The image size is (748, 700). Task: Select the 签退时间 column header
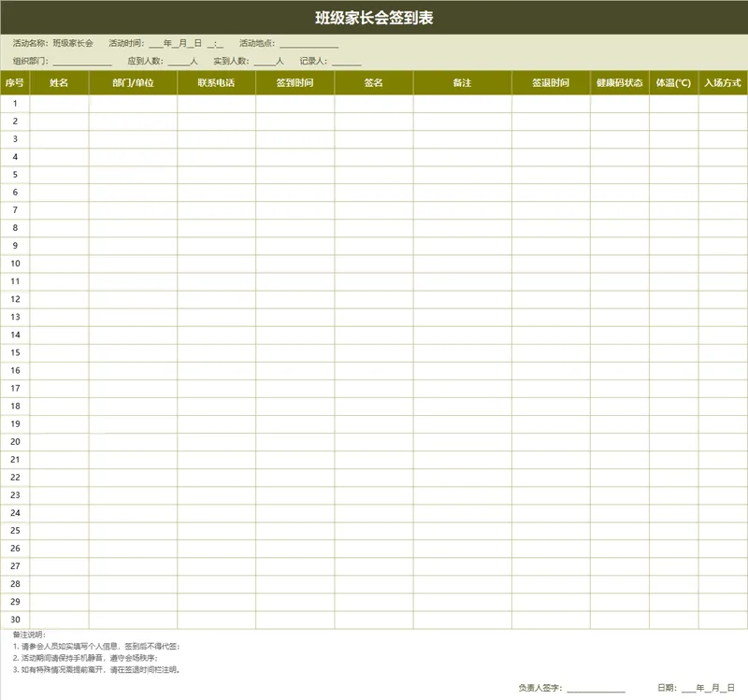tap(551, 83)
